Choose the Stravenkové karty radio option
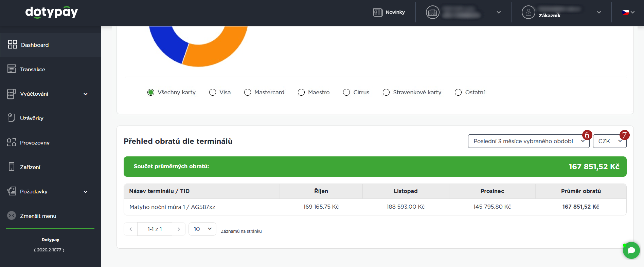Image resolution: width=644 pixels, height=267 pixels. click(x=386, y=92)
